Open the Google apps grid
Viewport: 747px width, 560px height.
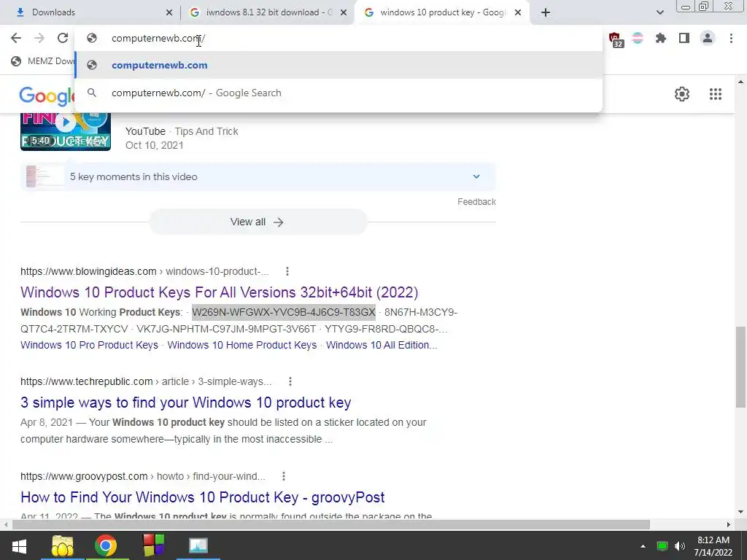tap(715, 94)
